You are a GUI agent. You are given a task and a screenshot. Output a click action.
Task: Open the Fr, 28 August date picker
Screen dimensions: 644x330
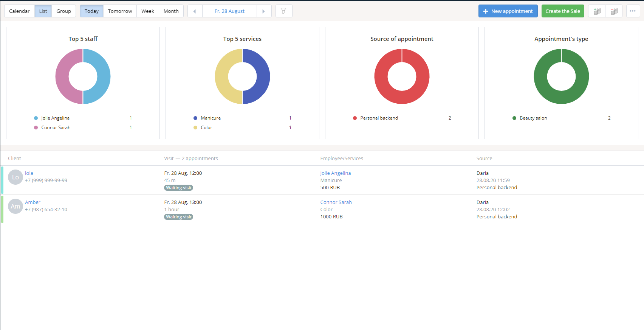point(229,11)
